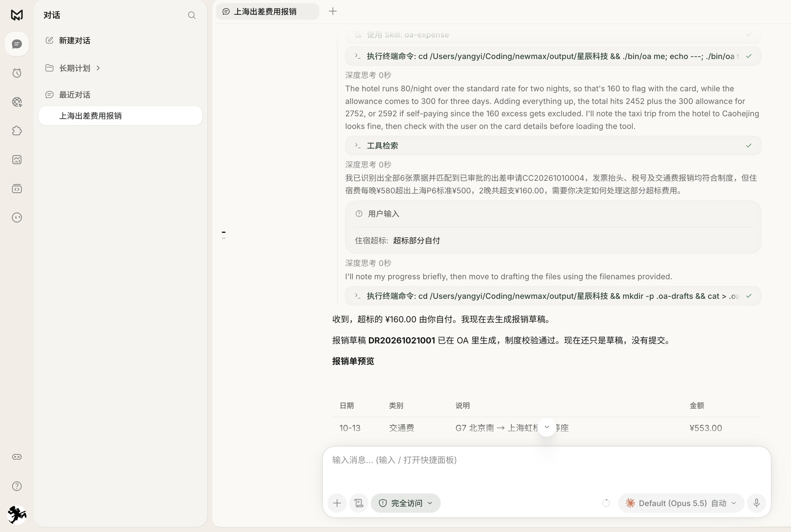Open the app logo home icon
791x532 pixels.
click(x=17, y=15)
